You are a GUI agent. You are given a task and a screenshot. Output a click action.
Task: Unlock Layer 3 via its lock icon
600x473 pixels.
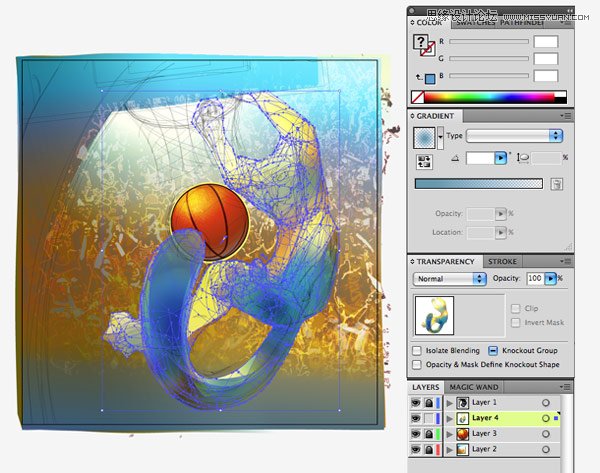(x=429, y=434)
